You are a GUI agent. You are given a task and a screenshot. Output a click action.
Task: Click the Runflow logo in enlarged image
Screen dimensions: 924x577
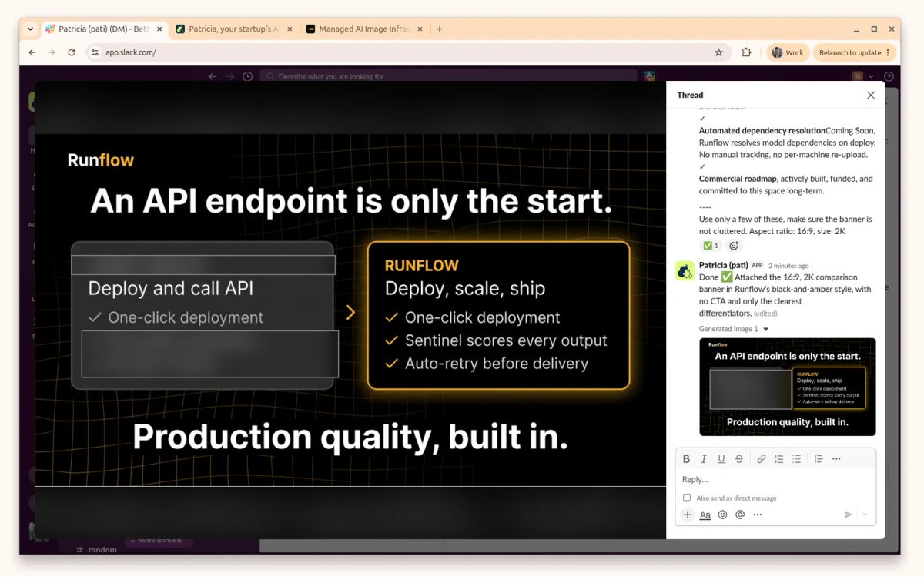pyautogui.click(x=101, y=160)
